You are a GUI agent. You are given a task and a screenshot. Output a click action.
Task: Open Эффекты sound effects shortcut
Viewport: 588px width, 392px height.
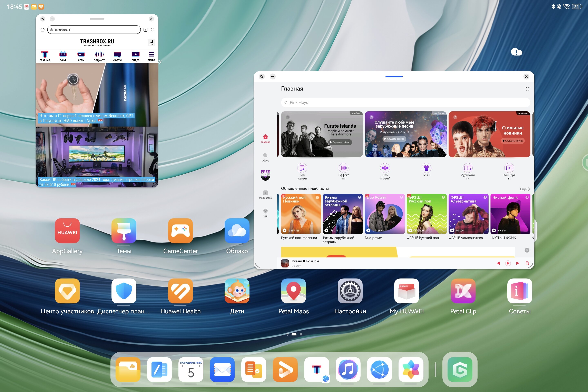(343, 171)
